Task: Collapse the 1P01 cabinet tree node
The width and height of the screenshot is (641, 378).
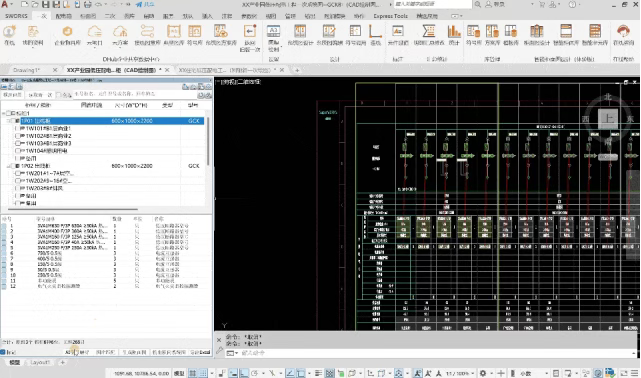Action: click(9, 121)
